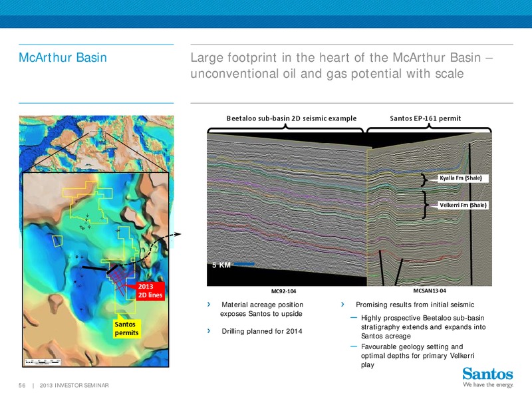Click the yellow 'Santos permits' map label
Viewport: 532px width, 399px height.
(126, 329)
